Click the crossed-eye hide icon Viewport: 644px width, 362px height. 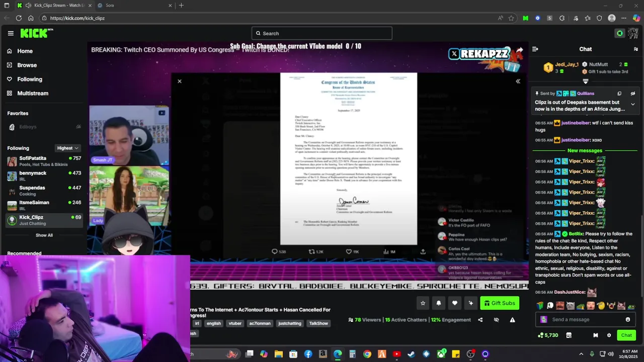[496, 320]
